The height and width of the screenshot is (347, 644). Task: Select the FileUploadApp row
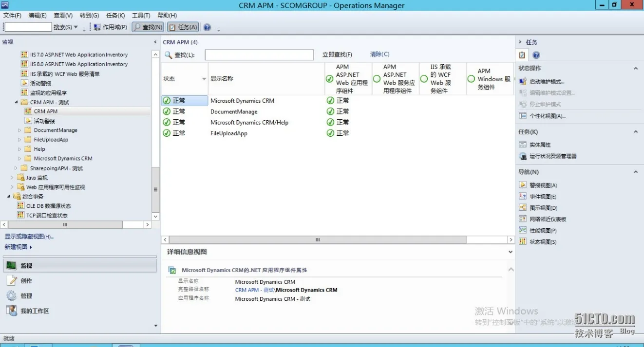(337, 133)
